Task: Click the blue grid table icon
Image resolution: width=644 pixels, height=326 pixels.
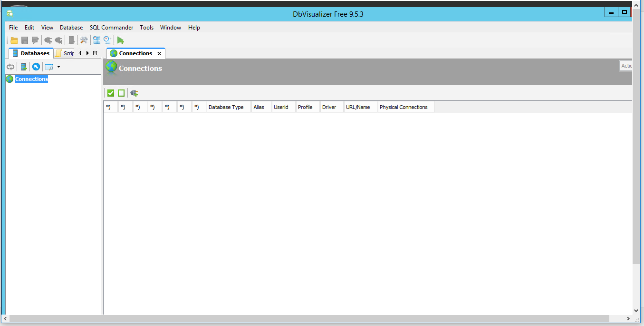Action: [x=96, y=40]
